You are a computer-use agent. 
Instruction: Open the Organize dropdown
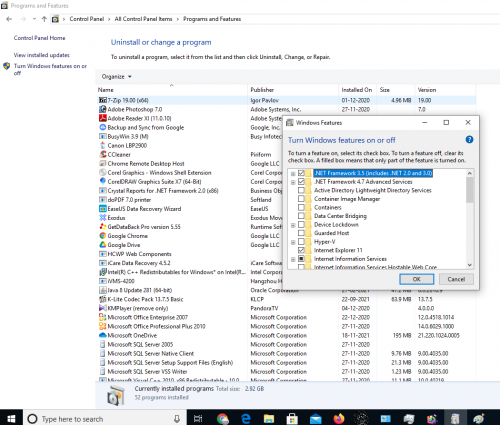click(117, 77)
